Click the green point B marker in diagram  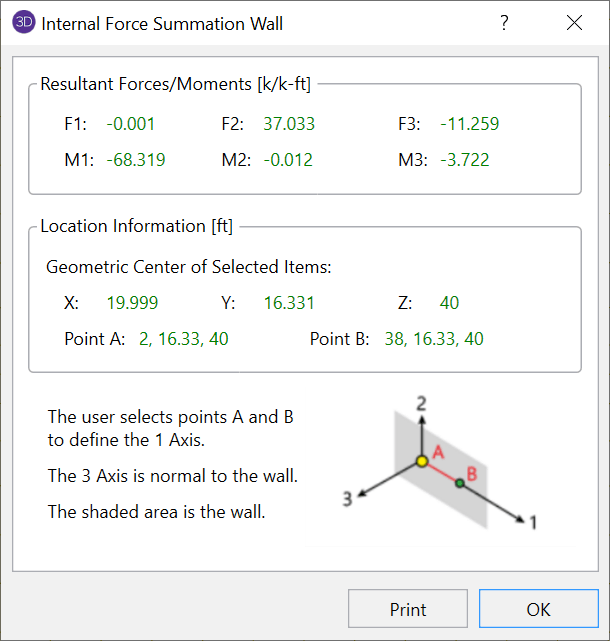(460, 483)
